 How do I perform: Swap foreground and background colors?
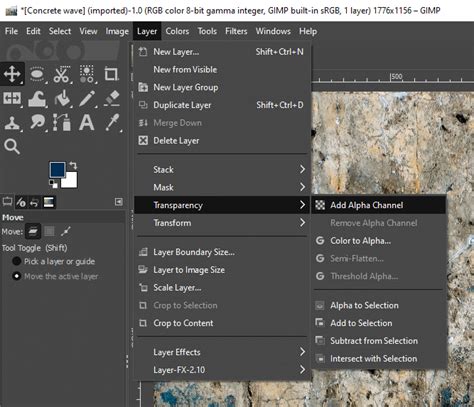click(73, 165)
